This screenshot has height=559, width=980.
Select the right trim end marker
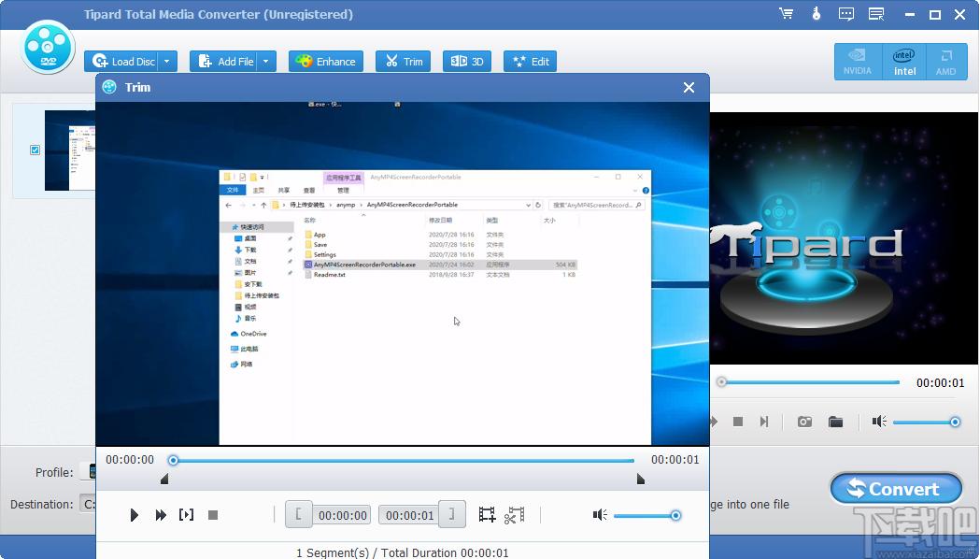pyautogui.click(x=641, y=479)
